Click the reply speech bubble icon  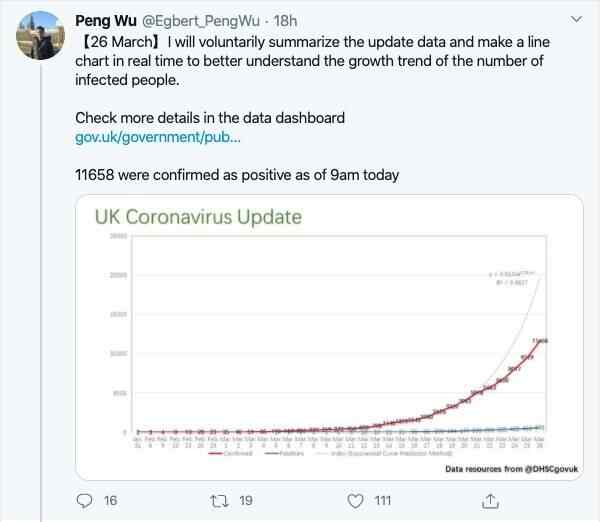(85, 500)
